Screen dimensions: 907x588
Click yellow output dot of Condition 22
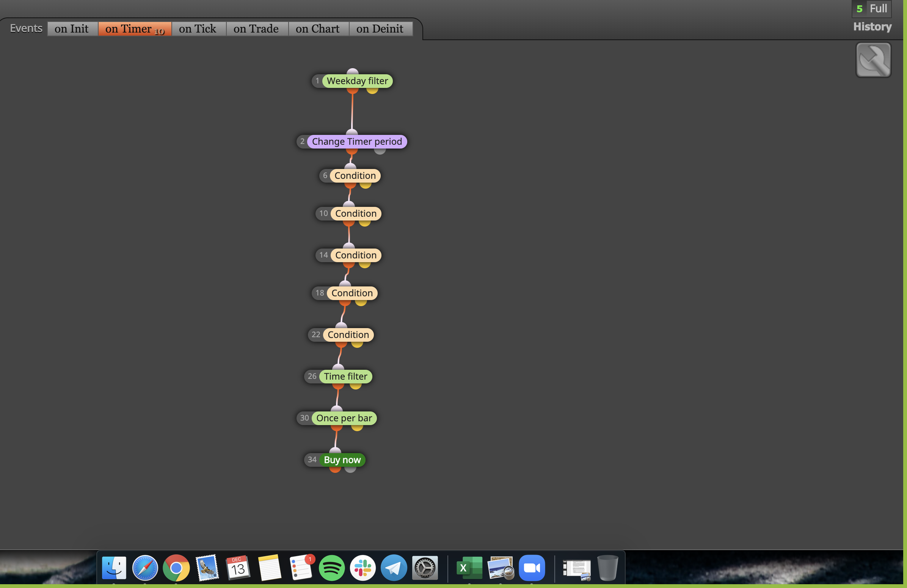coord(357,344)
